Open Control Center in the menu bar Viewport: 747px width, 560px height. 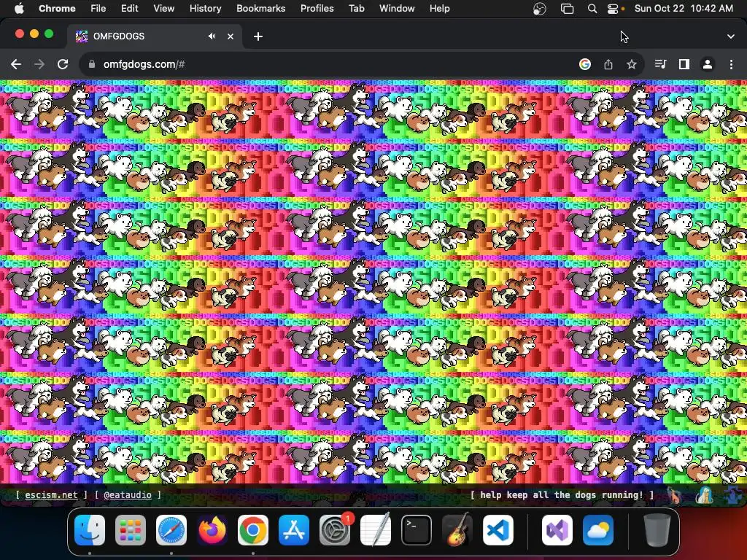coord(613,9)
